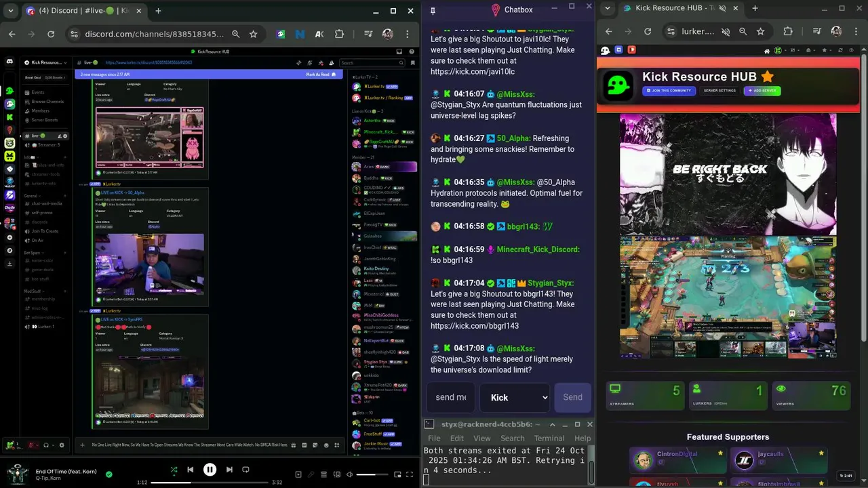
Task: Open pinned messages in Discord header
Action: [321, 63]
